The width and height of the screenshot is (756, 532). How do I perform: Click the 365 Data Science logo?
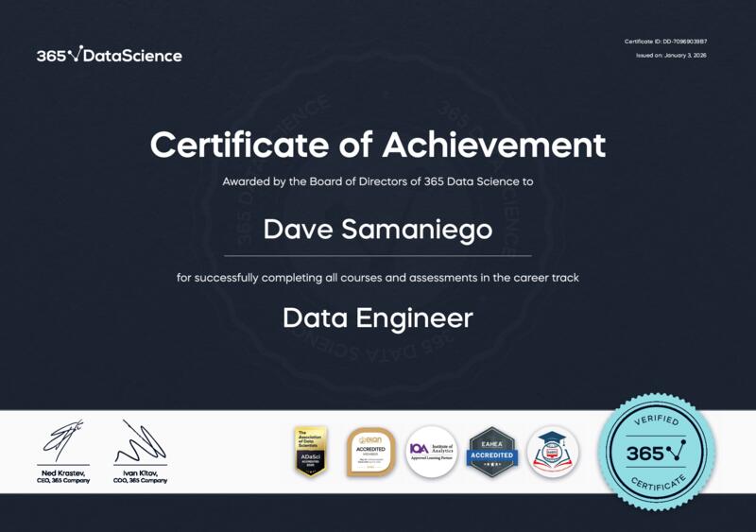pos(109,55)
